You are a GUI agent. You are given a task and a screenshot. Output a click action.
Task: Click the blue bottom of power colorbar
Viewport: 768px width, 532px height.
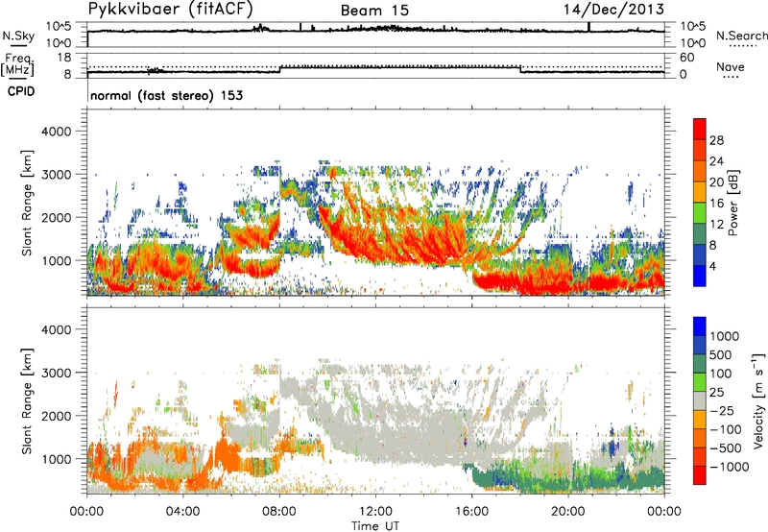(x=700, y=277)
